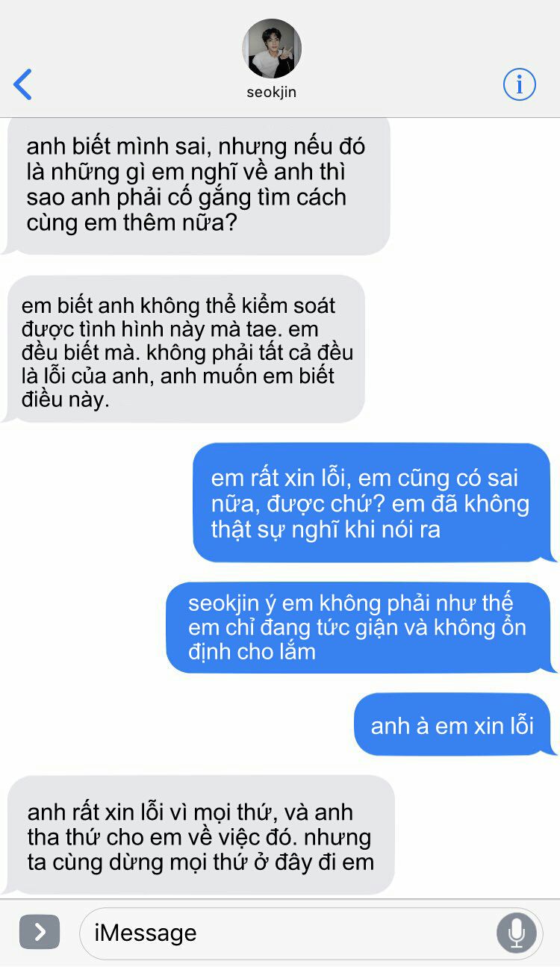Click text 'cùng em thêm nữa?' in first message
Viewport: 560px width, 967px height.
[x=131, y=222]
